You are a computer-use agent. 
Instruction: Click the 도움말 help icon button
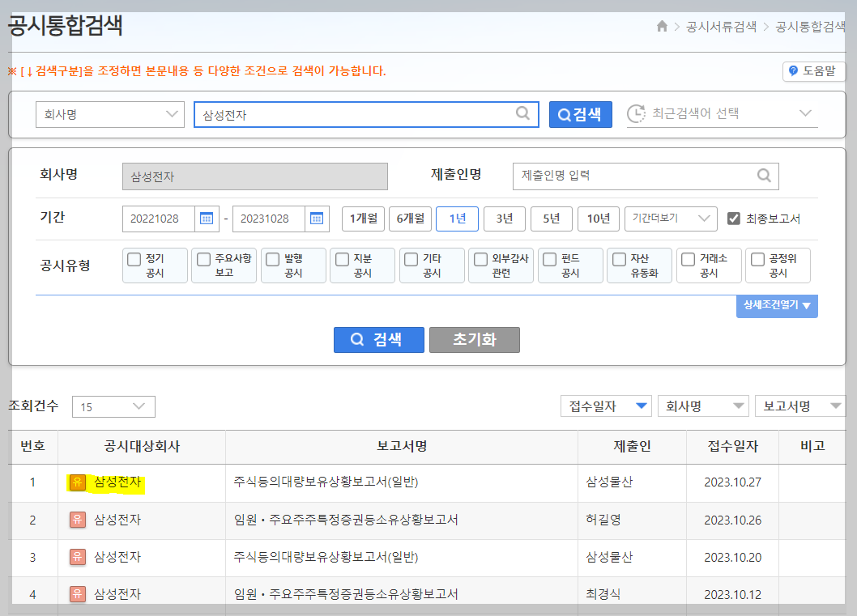[814, 71]
